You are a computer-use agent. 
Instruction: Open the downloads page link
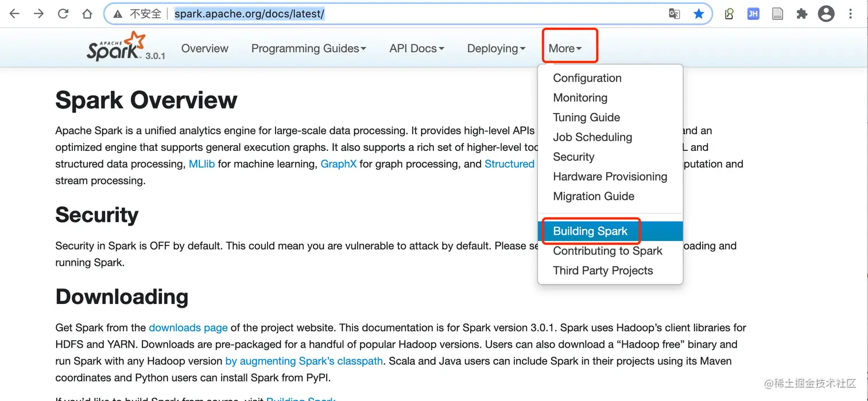tap(188, 328)
